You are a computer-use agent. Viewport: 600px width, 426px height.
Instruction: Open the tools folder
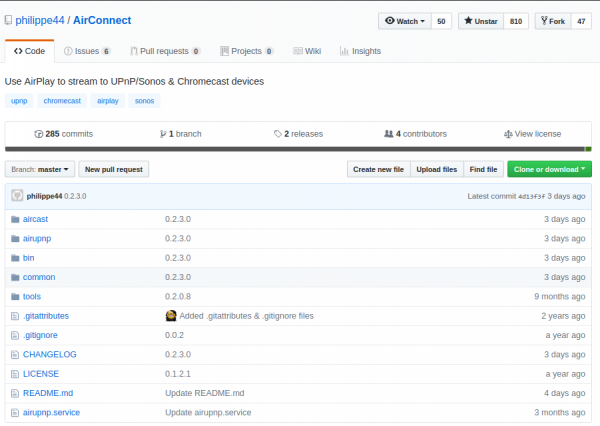coord(32,297)
